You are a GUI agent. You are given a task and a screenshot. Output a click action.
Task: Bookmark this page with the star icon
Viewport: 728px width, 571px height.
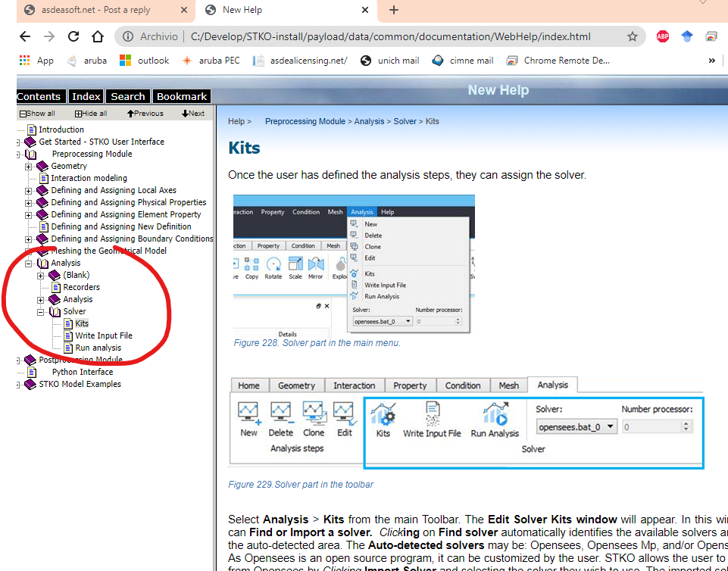click(x=633, y=36)
